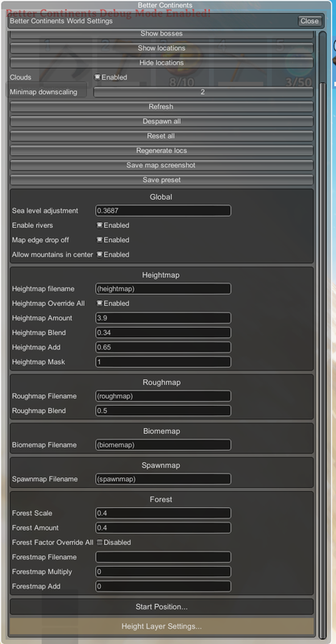Click the Roughmap Blend field

click(x=163, y=411)
